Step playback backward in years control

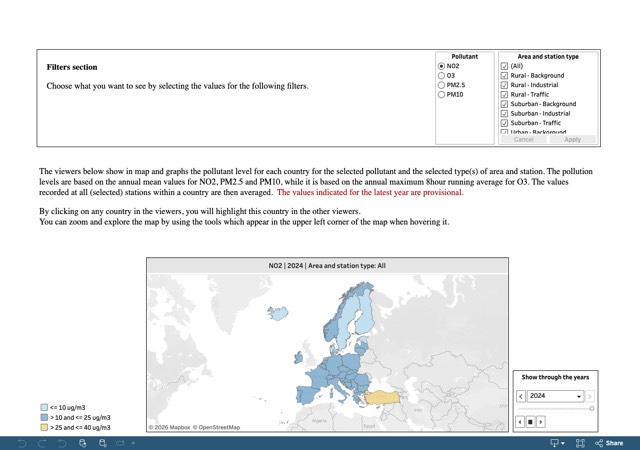[x=520, y=422]
